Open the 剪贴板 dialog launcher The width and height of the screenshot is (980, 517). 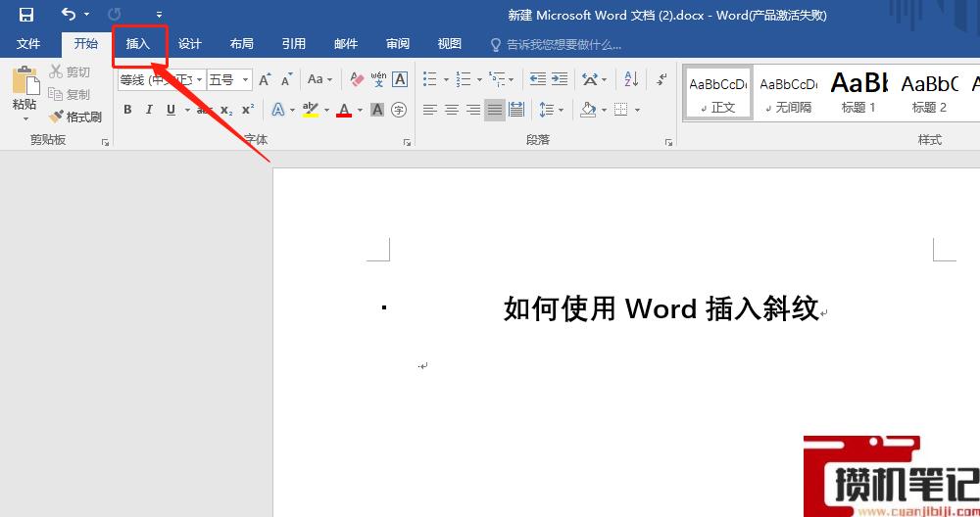click(x=105, y=143)
